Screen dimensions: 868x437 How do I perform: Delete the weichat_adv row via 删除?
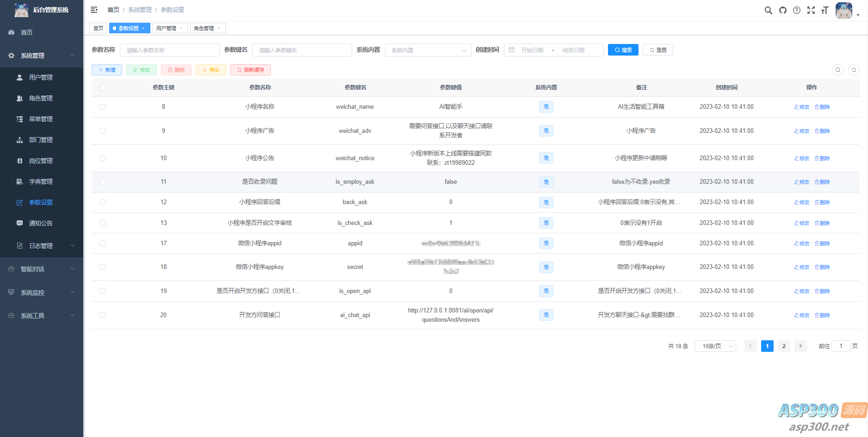[x=822, y=131]
